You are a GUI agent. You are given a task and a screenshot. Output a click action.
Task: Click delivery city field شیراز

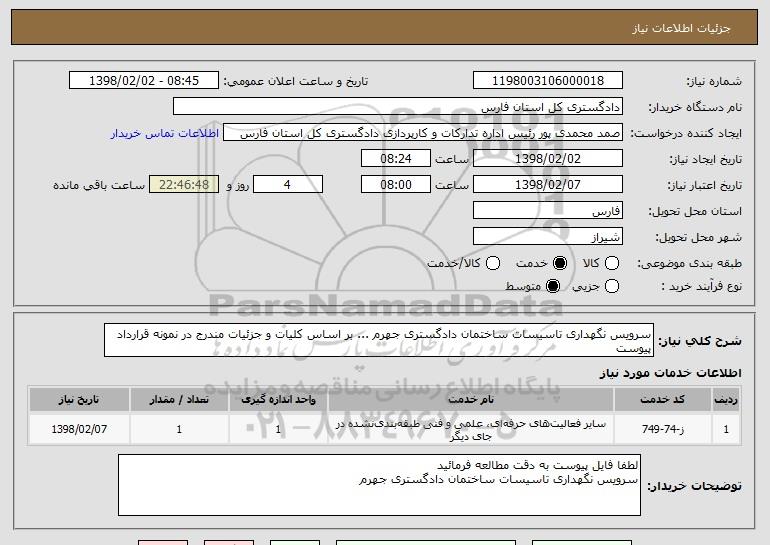point(548,237)
